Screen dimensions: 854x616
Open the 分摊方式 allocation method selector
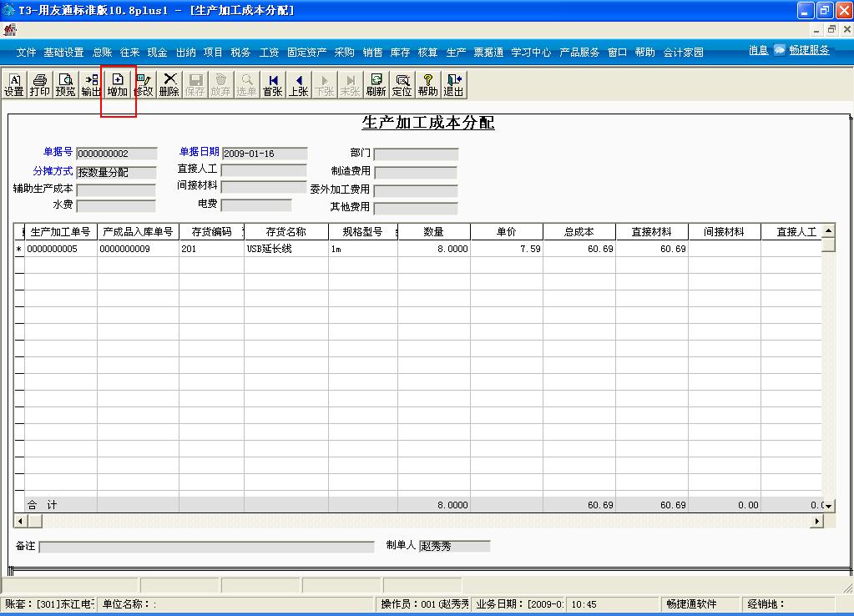pos(115,171)
